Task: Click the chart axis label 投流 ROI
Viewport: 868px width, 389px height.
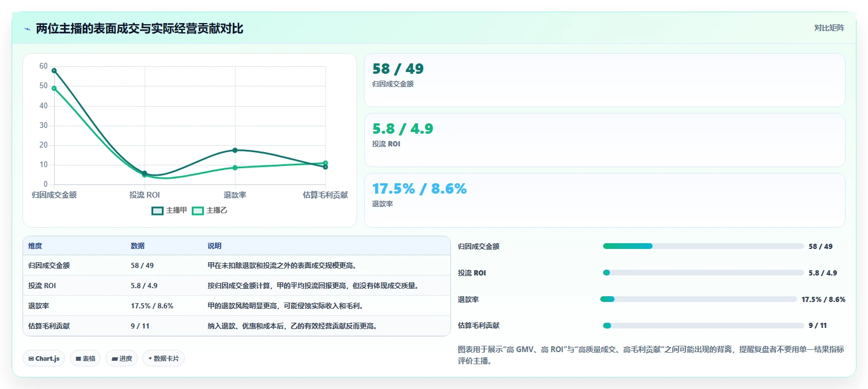Action: pyautogui.click(x=145, y=195)
